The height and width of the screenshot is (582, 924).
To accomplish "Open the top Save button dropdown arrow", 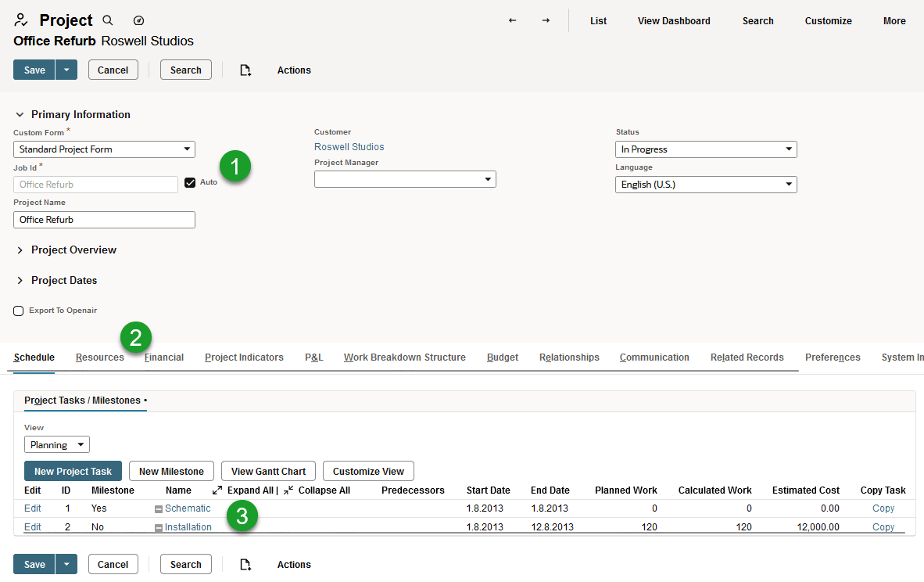I will [66, 70].
